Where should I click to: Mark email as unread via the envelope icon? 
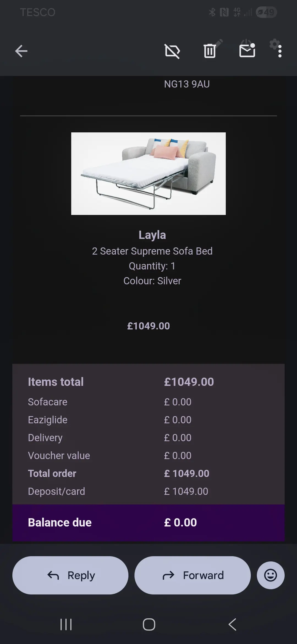tap(247, 51)
